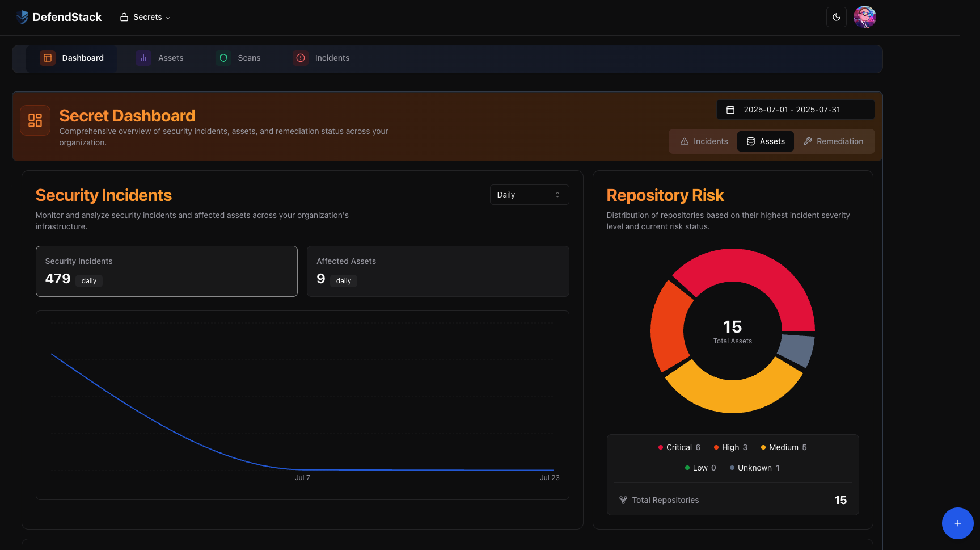Image resolution: width=980 pixels, height=550 pixels.
Task: Open the Secrets workspace dropdown
Action: (x=145, y=17)
